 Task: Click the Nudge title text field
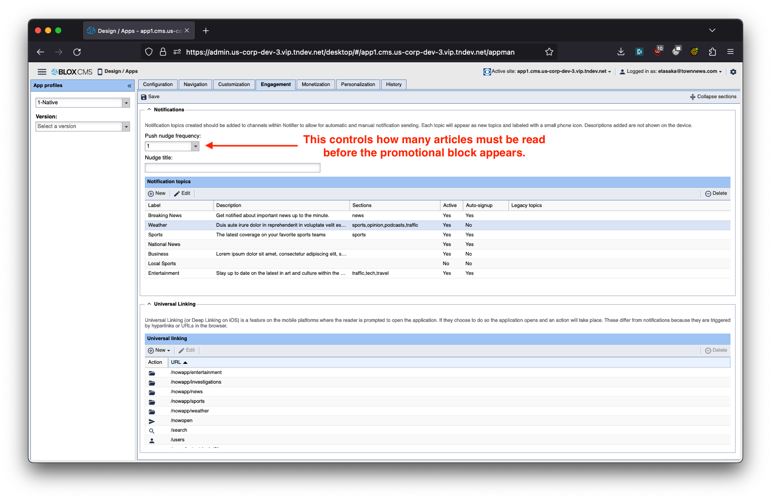232,168
